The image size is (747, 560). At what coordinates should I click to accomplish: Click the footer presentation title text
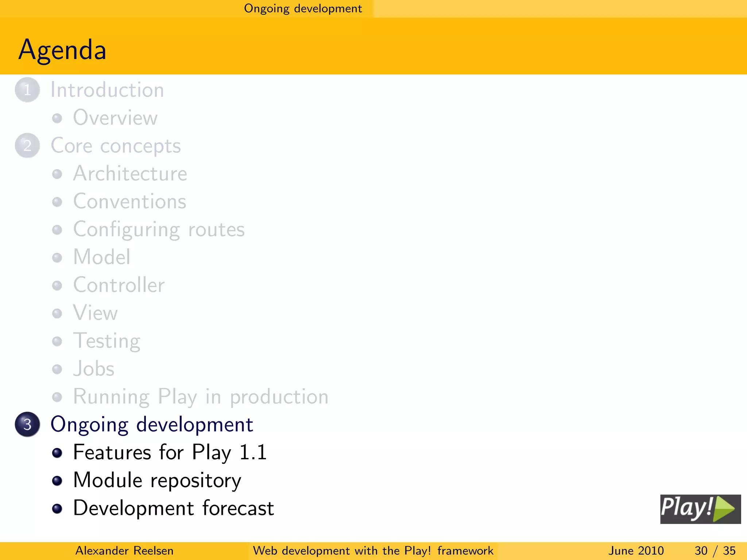[373, 551]
